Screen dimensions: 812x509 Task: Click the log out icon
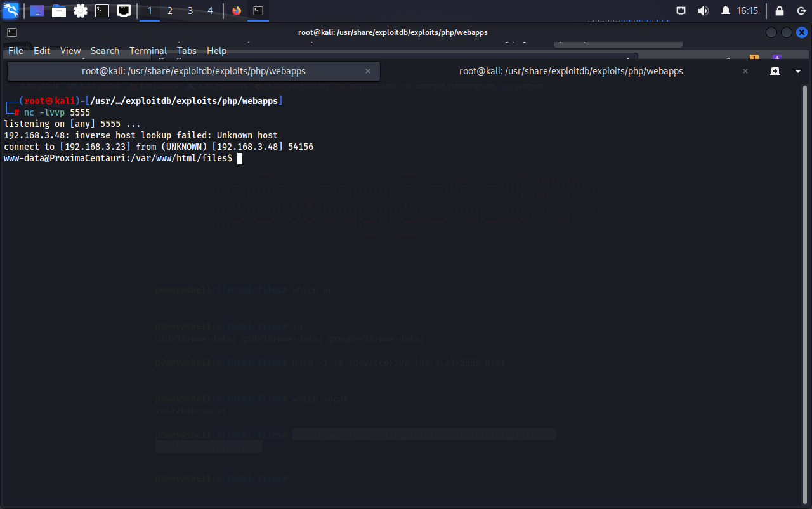click(801, 11)
